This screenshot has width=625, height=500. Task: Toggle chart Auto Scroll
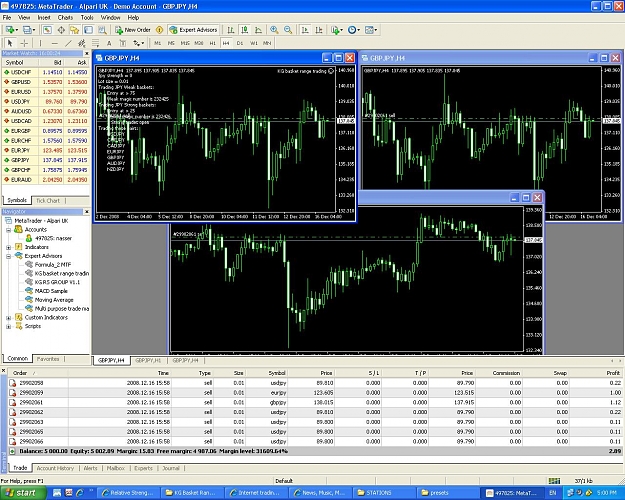[305, 30]
